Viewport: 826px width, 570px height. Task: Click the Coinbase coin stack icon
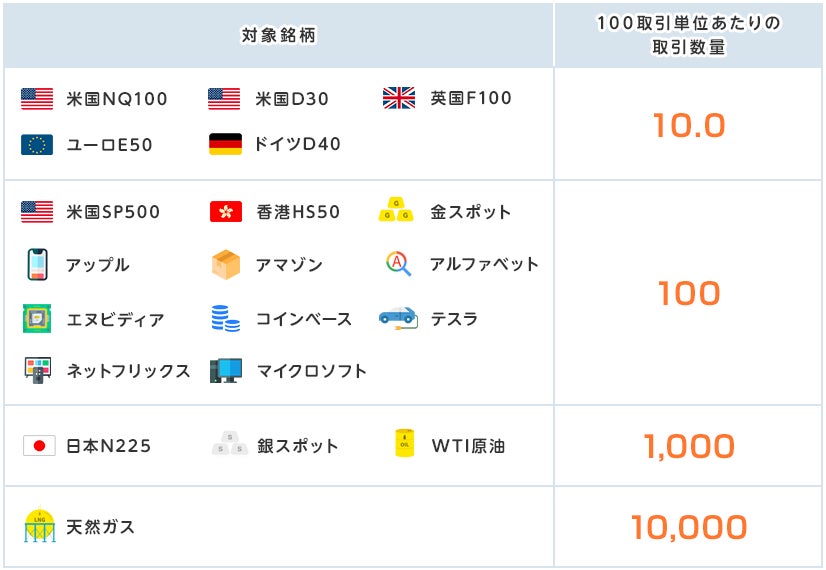tap(225, 319)
